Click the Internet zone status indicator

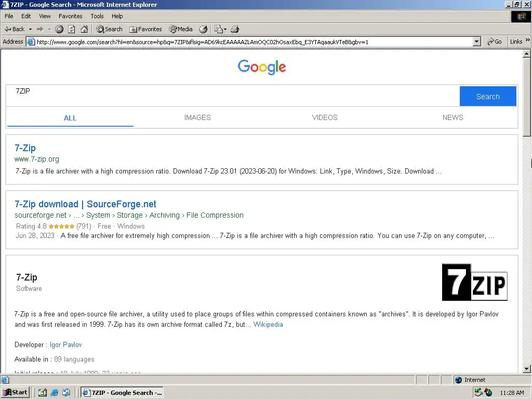(x=471, y=380)
